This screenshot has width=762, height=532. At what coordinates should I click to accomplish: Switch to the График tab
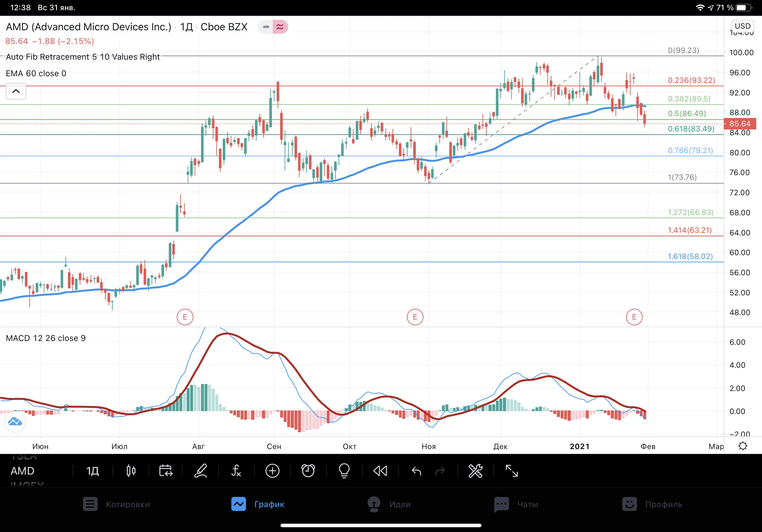point(258,504)
